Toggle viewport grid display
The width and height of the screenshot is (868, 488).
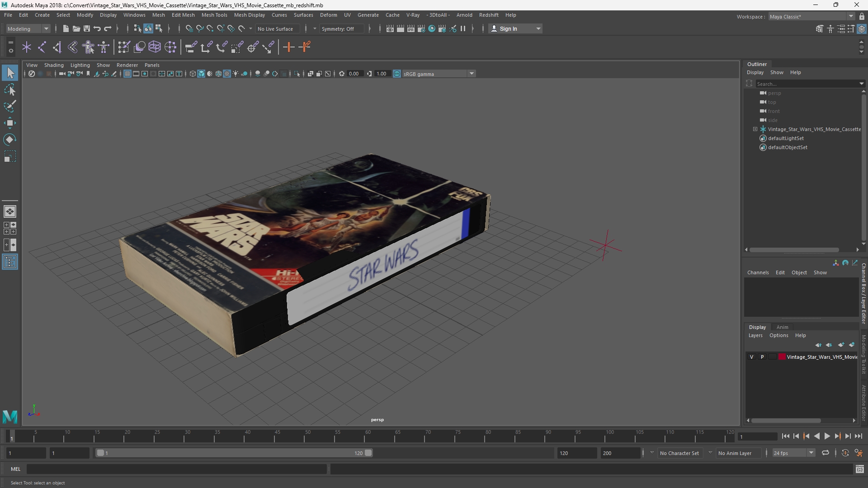point(127,74)
